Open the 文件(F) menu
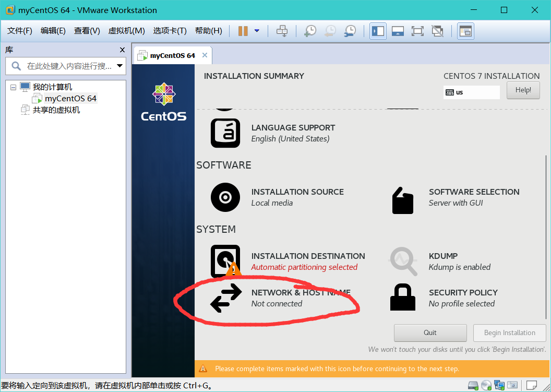 click(20, 31)
